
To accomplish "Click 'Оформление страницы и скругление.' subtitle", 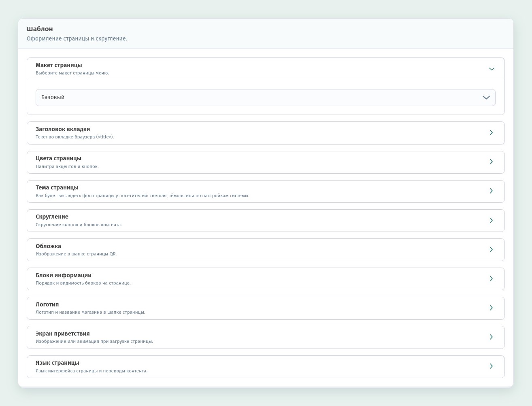I will tap(77, 39).
